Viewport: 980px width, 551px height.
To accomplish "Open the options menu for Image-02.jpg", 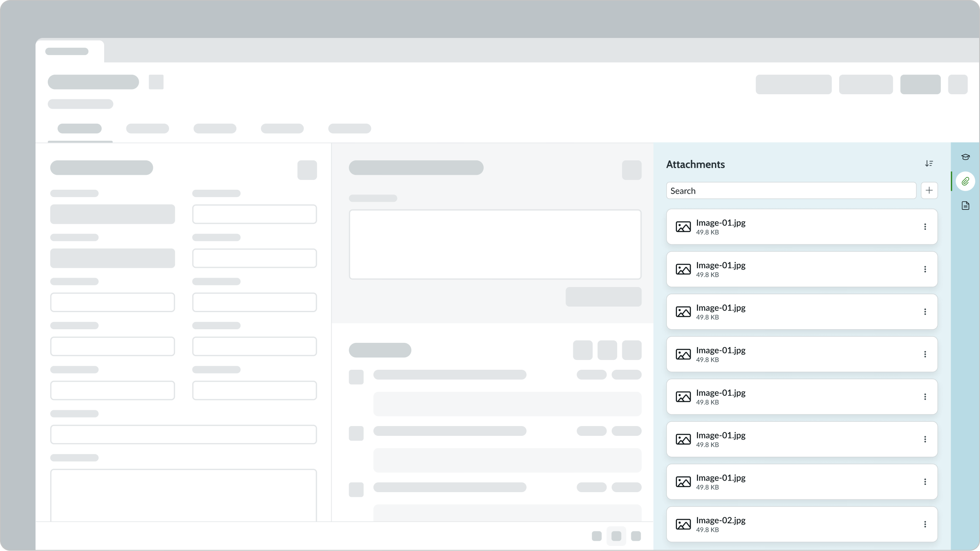I will click(925, 525).
